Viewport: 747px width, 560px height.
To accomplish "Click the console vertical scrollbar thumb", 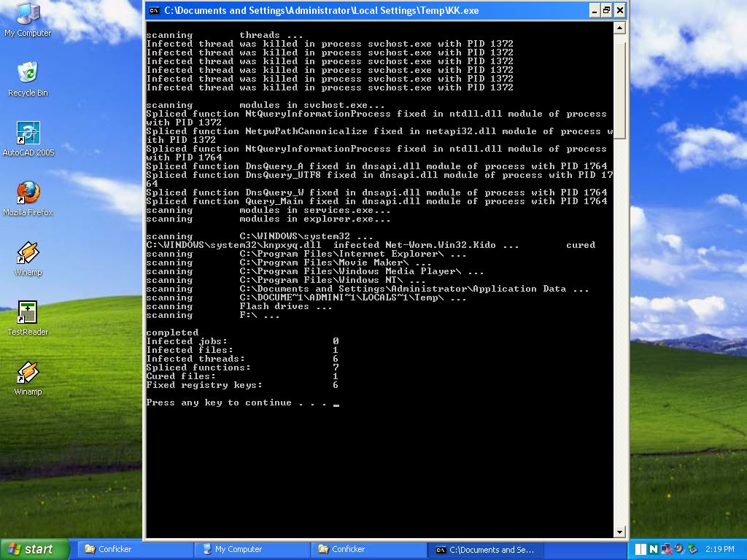I will click(x=619, y=90).
